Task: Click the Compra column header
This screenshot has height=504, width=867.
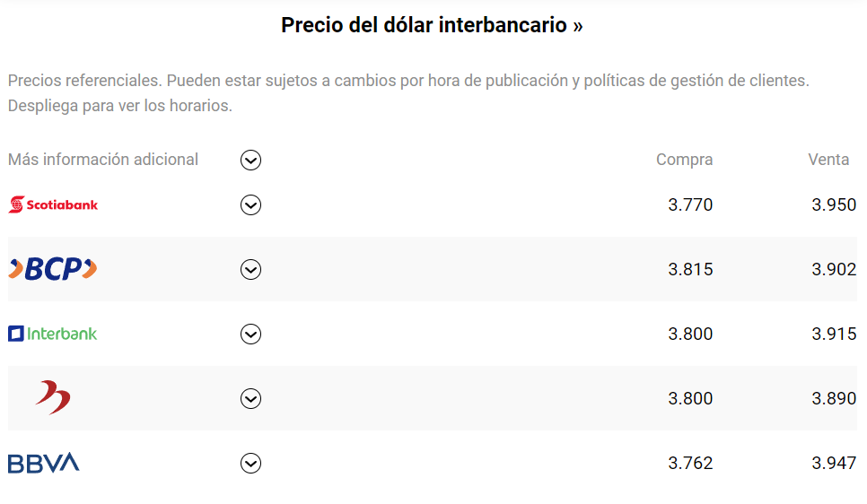Action: [x=684, y=160]
